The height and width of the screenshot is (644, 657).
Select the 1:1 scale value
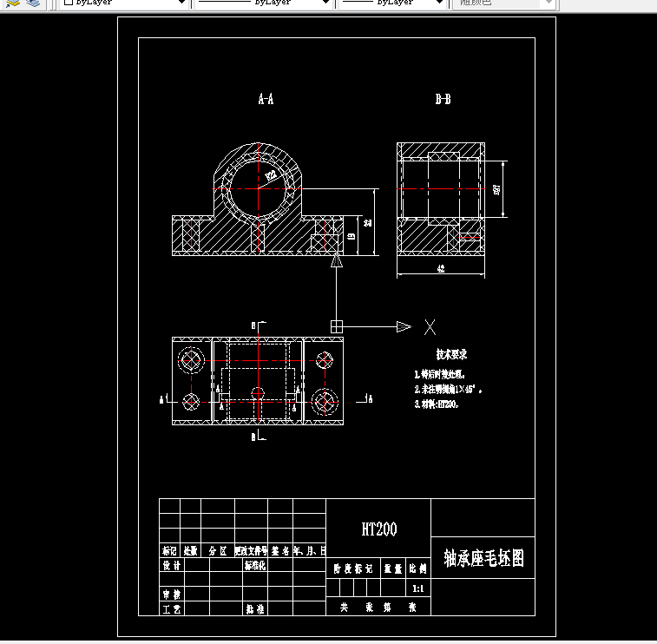(x=418, y=588)
